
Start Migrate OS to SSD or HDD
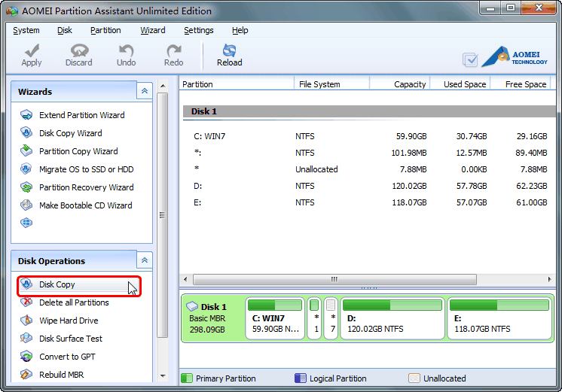(87, 169)
